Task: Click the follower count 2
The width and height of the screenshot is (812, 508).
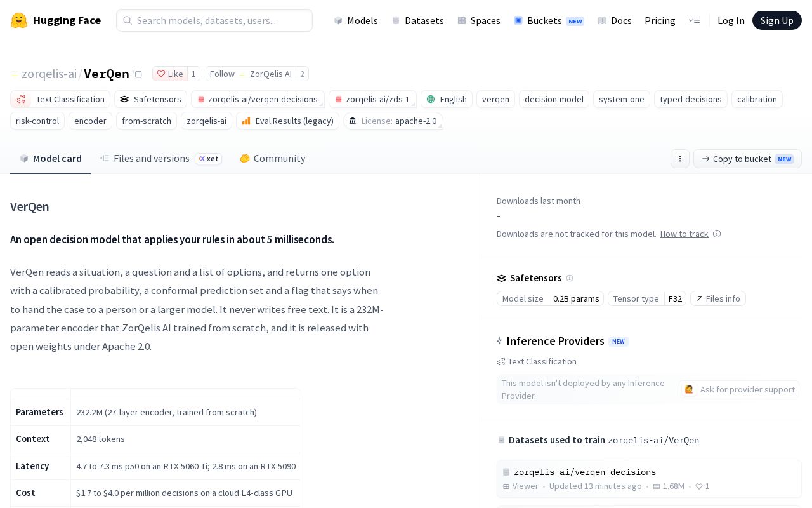Action: (302, 74)
